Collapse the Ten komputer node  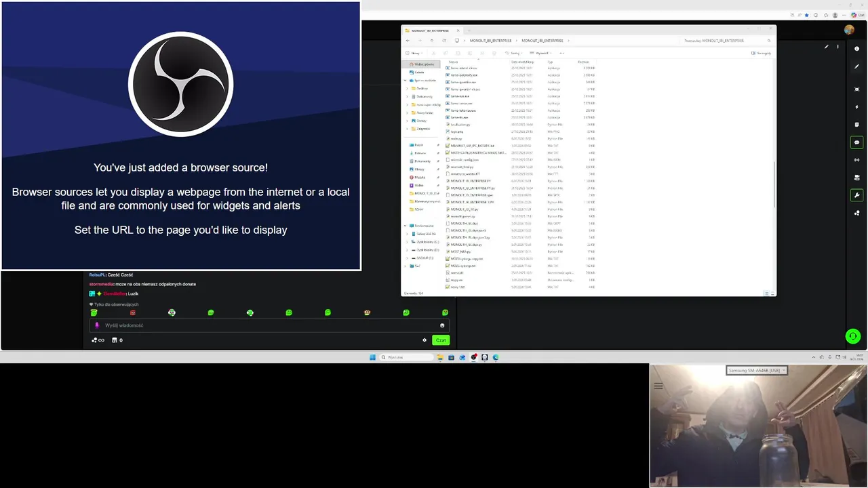(x=406, y=226)
